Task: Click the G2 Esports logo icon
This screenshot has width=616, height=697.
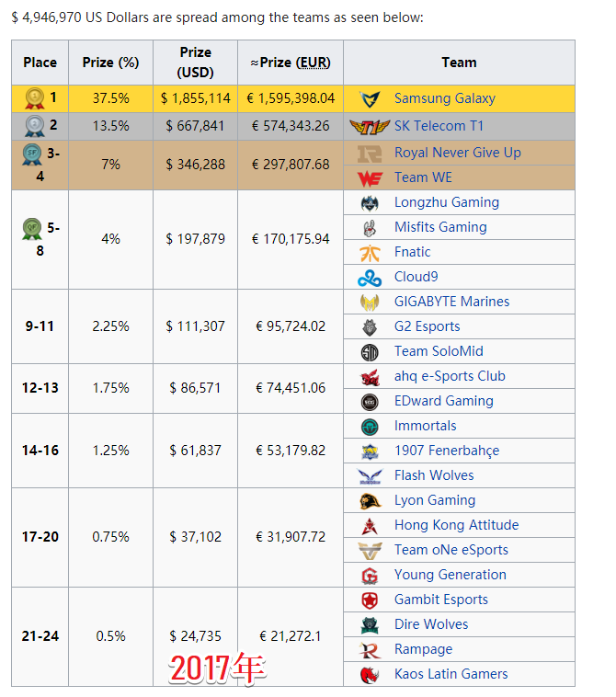Action: 370,326
